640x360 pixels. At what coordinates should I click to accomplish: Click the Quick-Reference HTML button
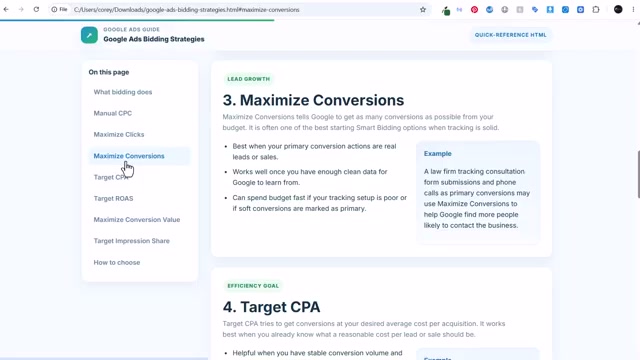(510, 35)
